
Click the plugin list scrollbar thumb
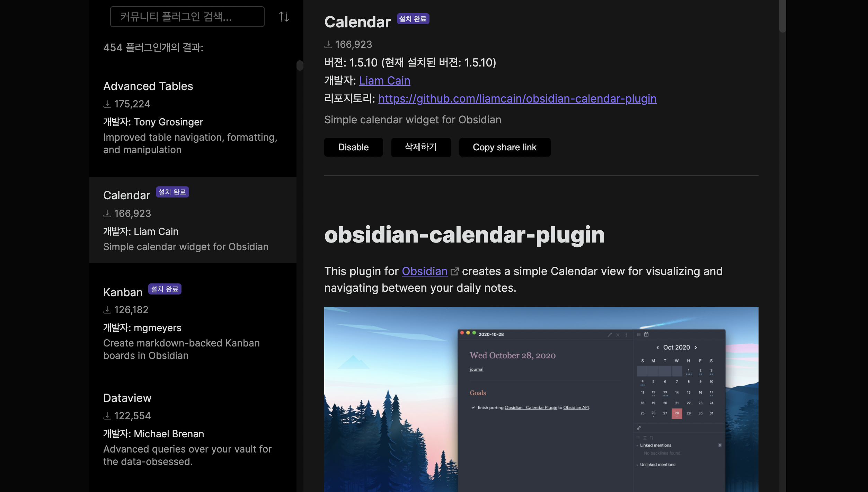(x=300, y=65)
